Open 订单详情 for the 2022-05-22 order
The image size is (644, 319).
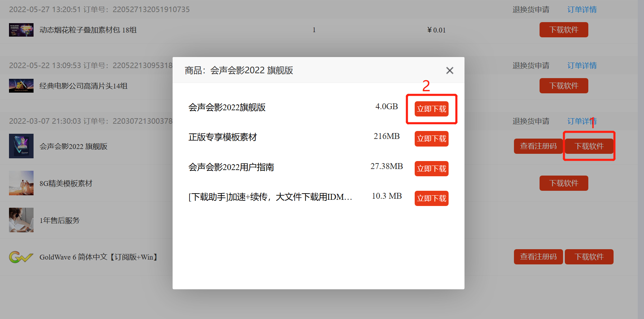click(x=582, y=66)
